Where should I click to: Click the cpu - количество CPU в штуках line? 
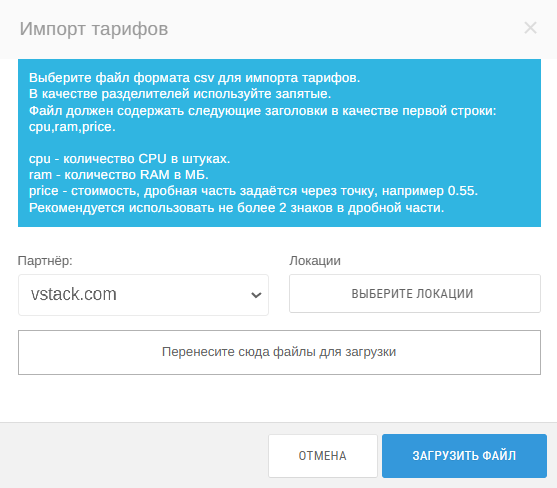point(129,159)
